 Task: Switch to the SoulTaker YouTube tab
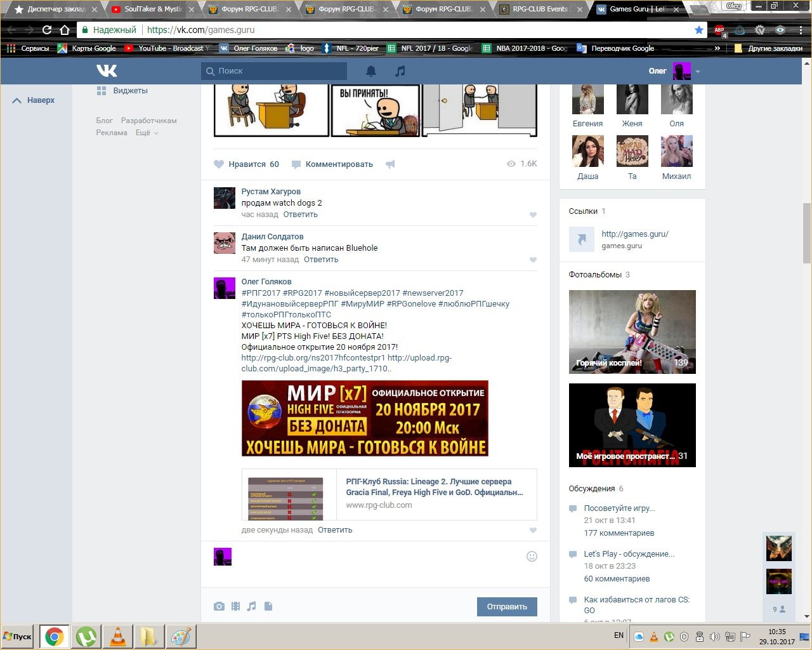click(x=152, y=10)
